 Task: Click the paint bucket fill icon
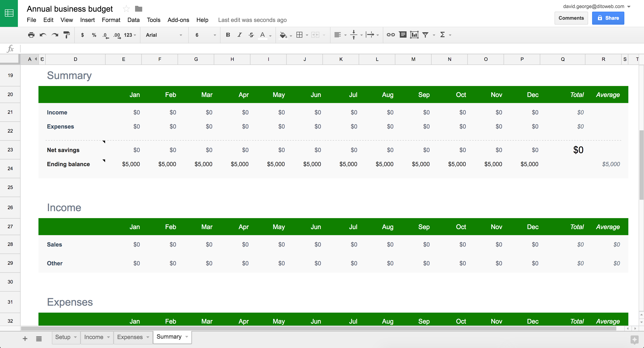click(x=282, y=35)
